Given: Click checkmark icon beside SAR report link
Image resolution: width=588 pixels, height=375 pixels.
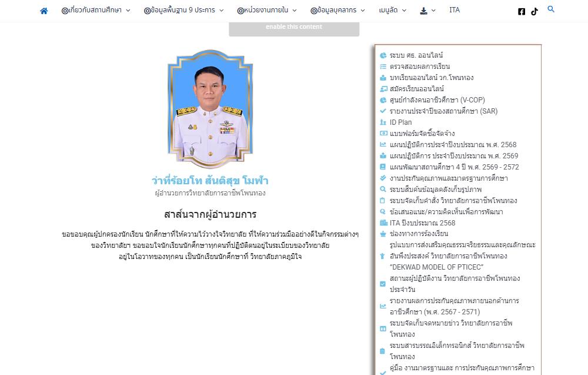Looking at the screenshot, I should (383, 111).
